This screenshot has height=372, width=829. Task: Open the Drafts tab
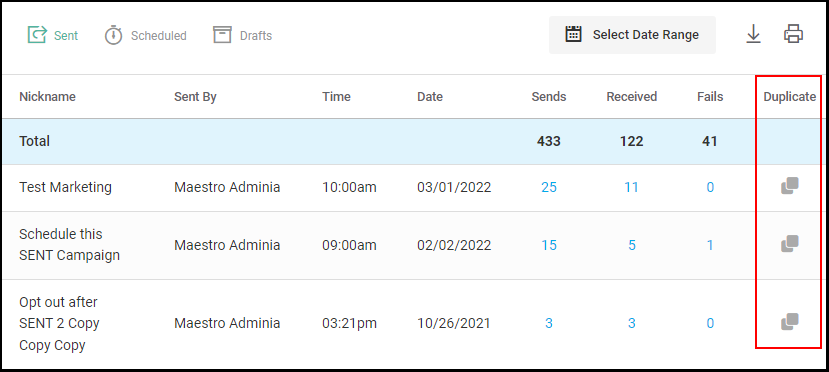243,35
